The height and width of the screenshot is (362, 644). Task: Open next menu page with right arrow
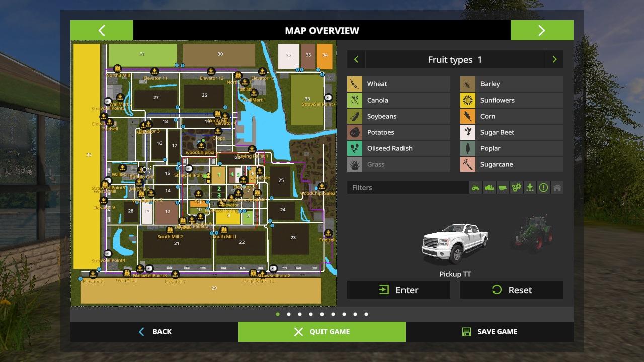[542, 30]
